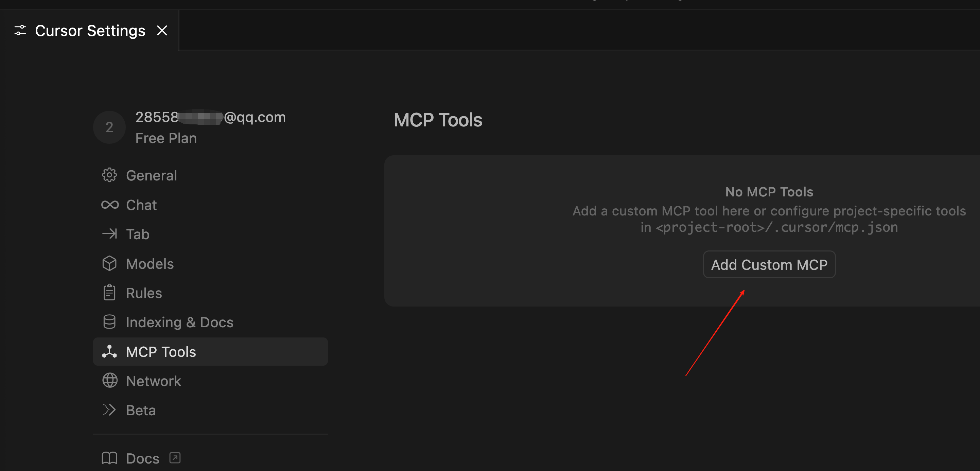
Task: Click the Rules clipboard icon
Action: click(x=109, y=293)
